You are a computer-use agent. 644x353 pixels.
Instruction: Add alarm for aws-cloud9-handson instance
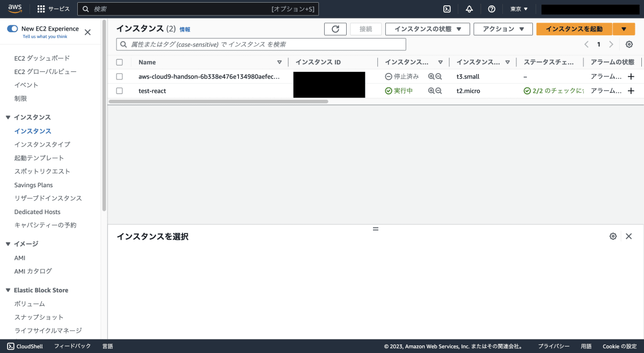[x=631, y=77]
